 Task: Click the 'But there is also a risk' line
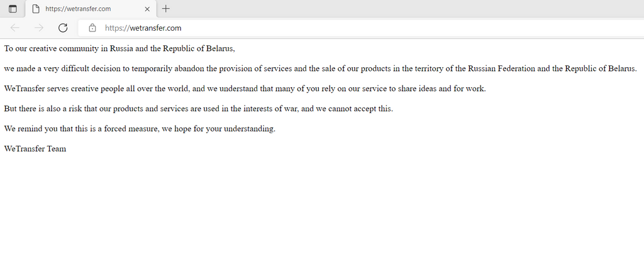click(198, 109)
